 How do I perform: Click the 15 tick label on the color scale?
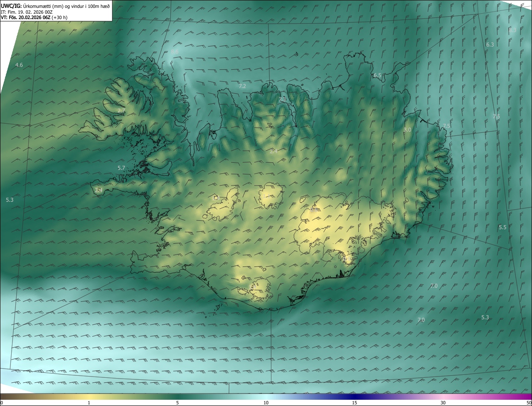point(355,403)
